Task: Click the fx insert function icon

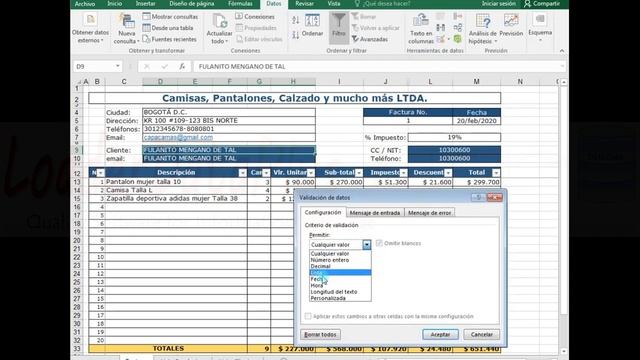Action: point(182,66)
